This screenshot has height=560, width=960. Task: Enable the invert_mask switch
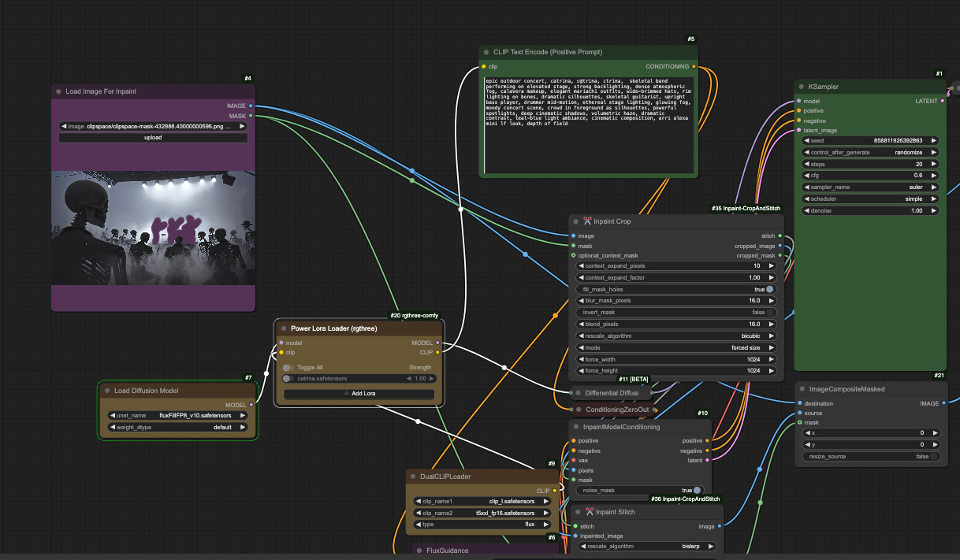point(769,313)
